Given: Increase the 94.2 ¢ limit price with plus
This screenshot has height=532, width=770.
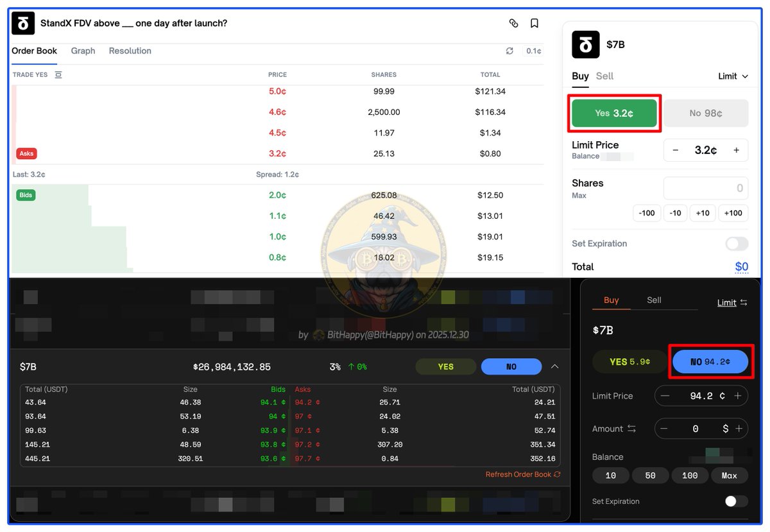Looking at the screenshot, I should [738, 396].
